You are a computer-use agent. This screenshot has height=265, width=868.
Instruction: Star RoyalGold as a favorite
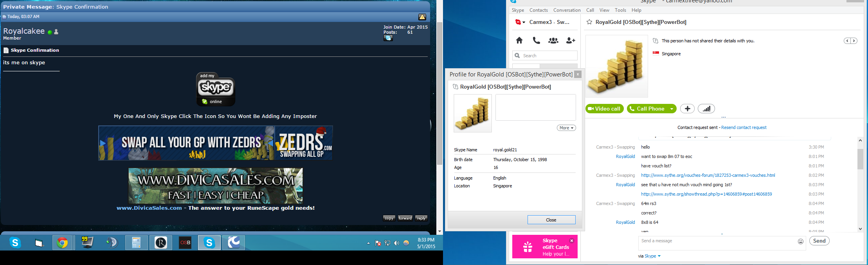point(589,22)
